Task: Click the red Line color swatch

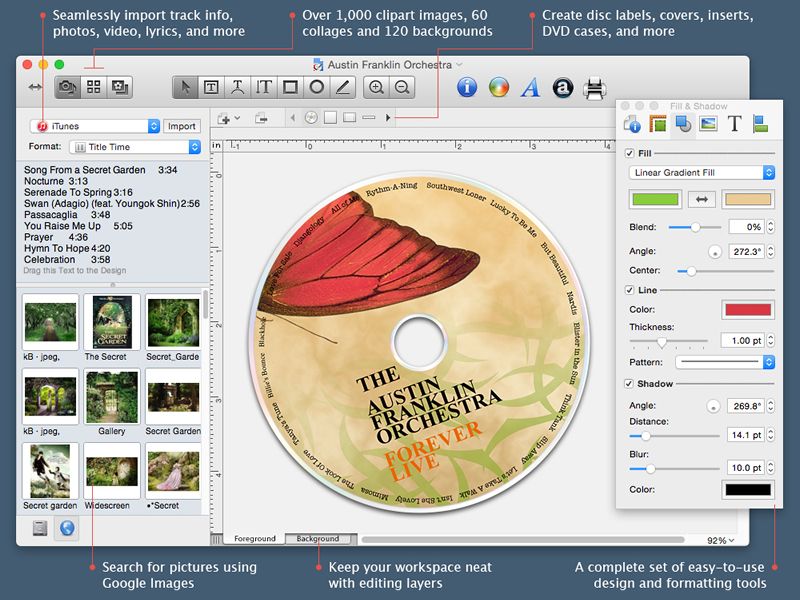Action: [748, 307]
